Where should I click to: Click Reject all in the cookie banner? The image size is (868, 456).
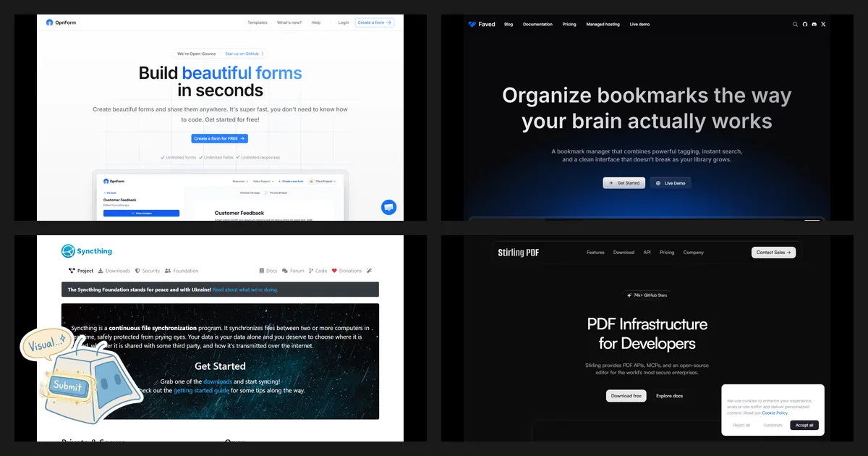click(x=741, y=425)
